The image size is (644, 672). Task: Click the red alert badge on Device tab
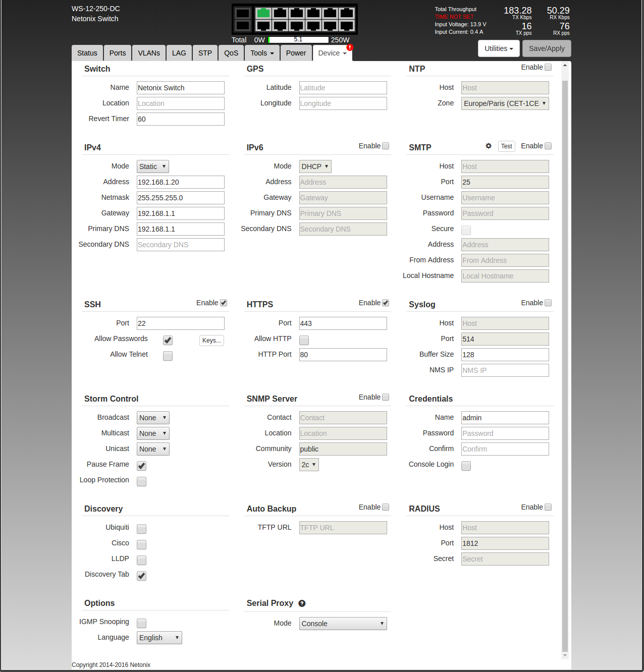(350, 47)
